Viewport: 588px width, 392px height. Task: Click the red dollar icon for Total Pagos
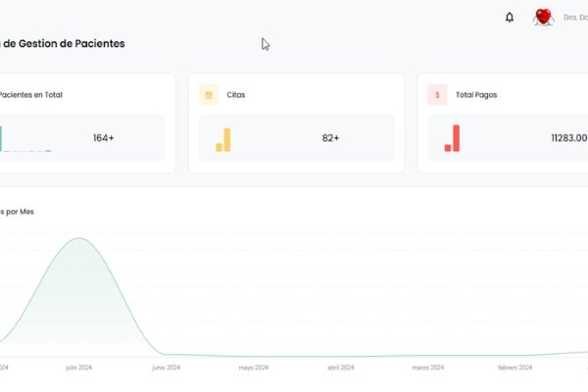(437, 95)
